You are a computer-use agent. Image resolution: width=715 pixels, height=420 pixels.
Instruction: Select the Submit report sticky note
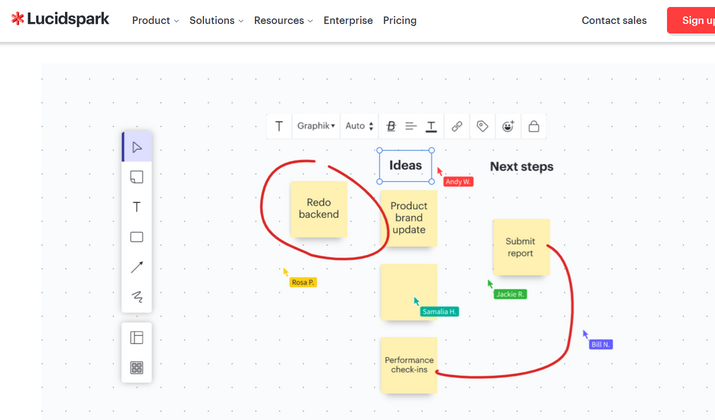point(521,247)
